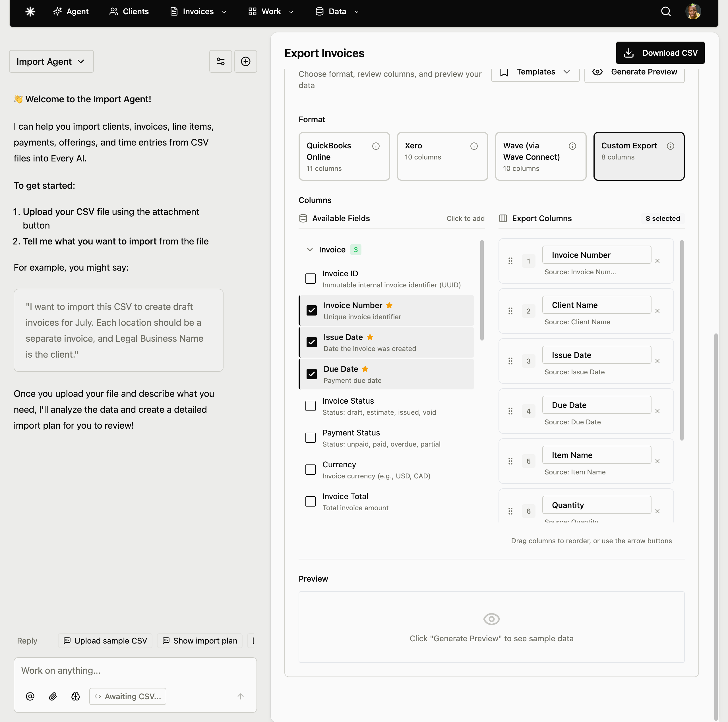Click the plus icon to start a new conversation
Image resolution: width=728 pixels, height=722 pixels.
tap(246, 61)
